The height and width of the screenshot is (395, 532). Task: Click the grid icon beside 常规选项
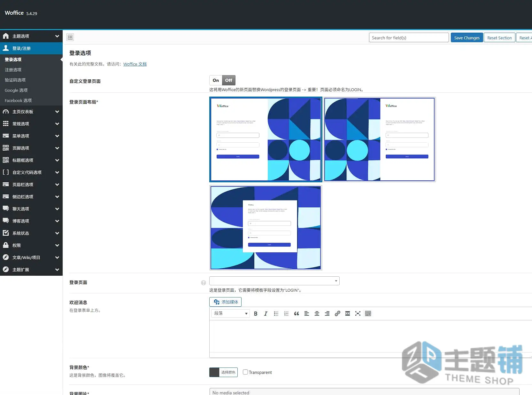[x=6, y=123]
